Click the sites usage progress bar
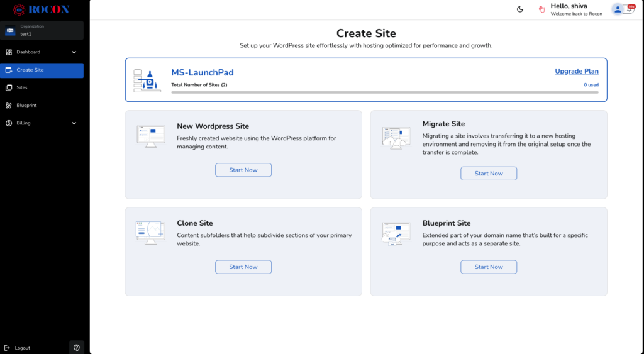This screenshot has width=644, height=354. point(384,92)
